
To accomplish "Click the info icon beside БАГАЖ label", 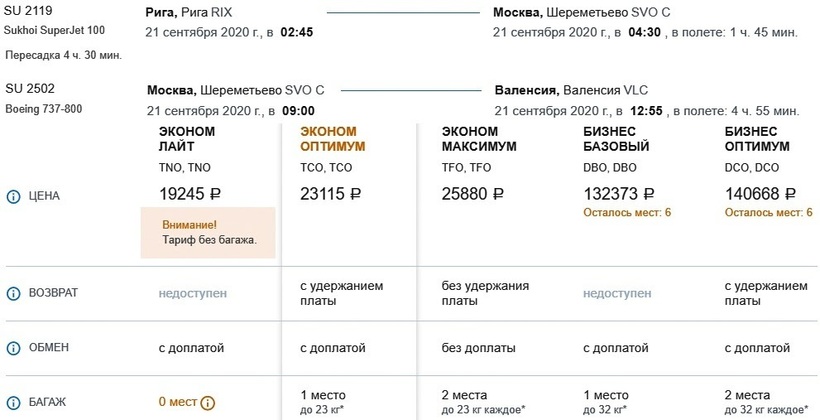I will 14,403.
